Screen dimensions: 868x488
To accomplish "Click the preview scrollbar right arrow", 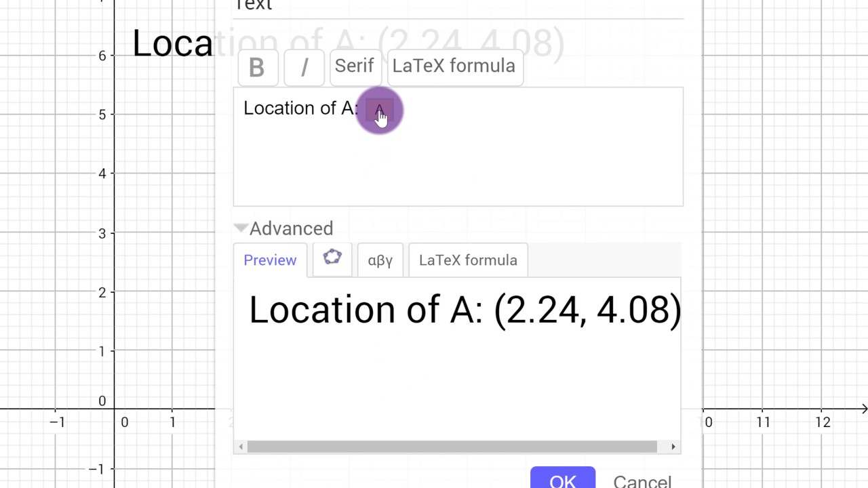I will [673, 447].
